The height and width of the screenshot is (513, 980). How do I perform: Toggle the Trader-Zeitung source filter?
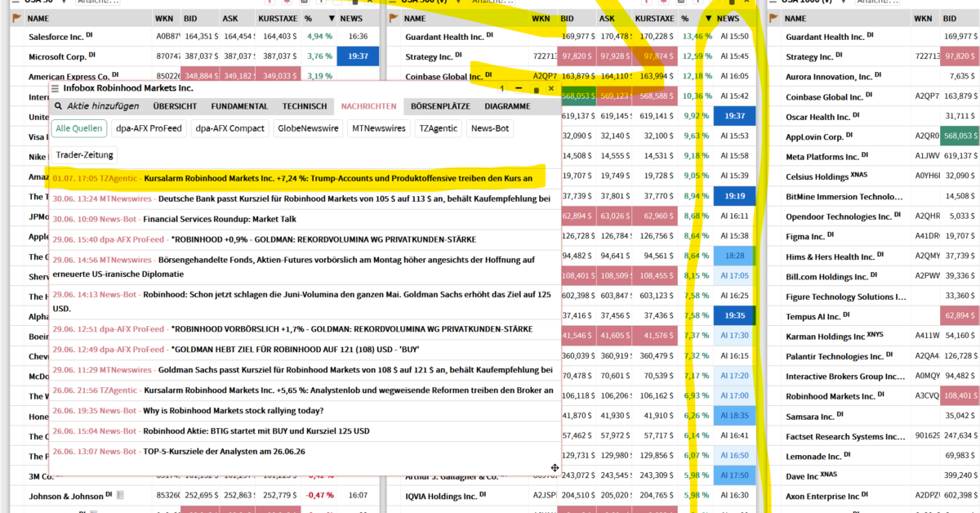tap(86, 154)
